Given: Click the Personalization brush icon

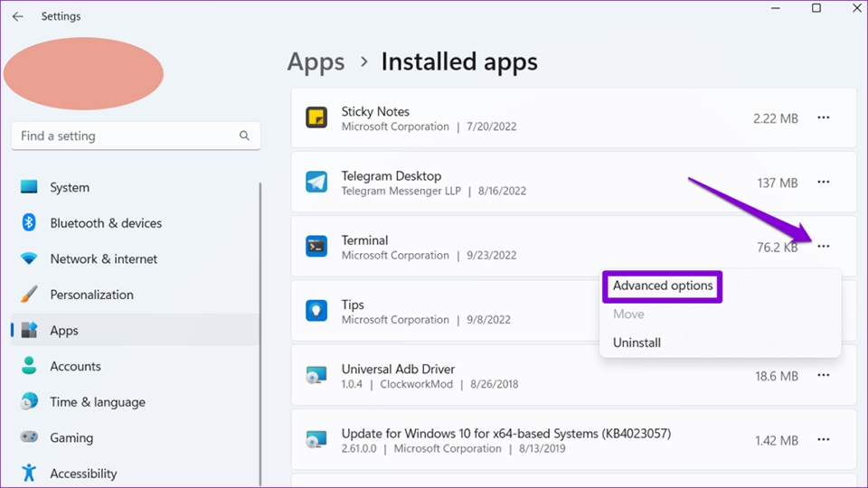Looking at the screenshot, I should tap(29, 294).
